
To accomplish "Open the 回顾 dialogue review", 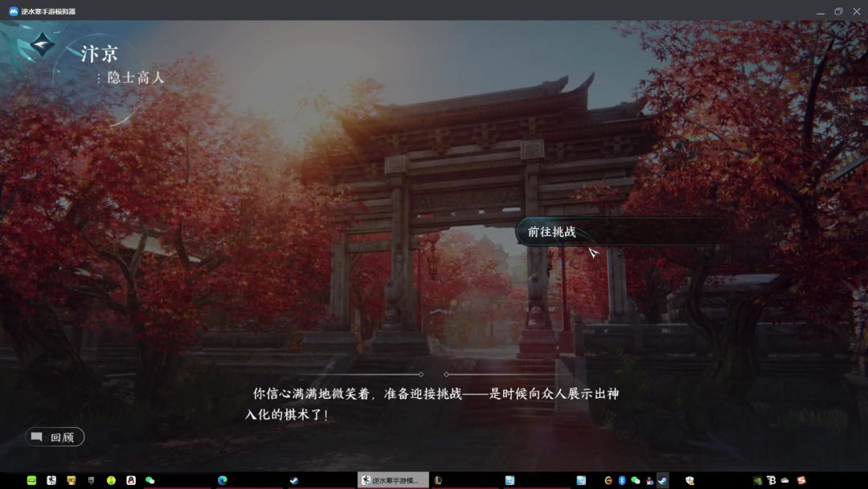I will pyautogui.click(x=55, y=438).
